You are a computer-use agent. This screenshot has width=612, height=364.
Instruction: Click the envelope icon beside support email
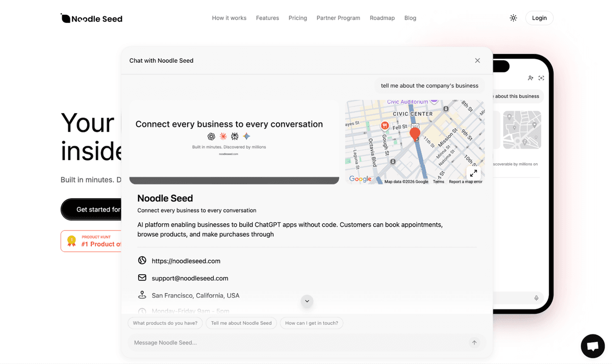(142, 278)
